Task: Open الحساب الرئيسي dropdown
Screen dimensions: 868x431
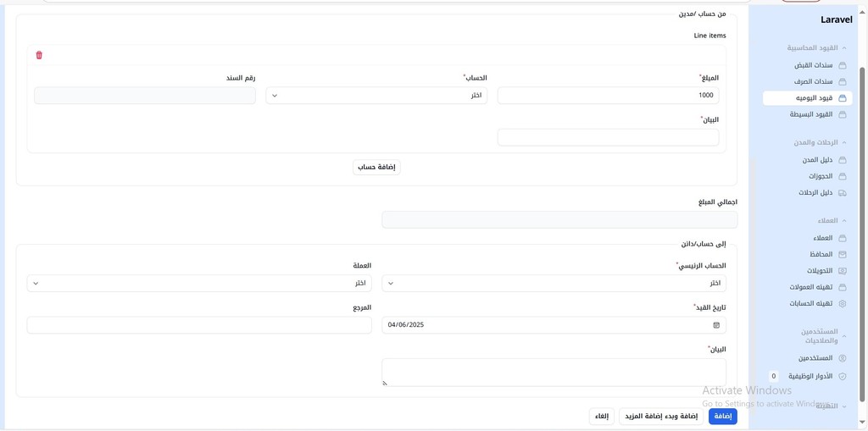Action: (x=554, y=284)
